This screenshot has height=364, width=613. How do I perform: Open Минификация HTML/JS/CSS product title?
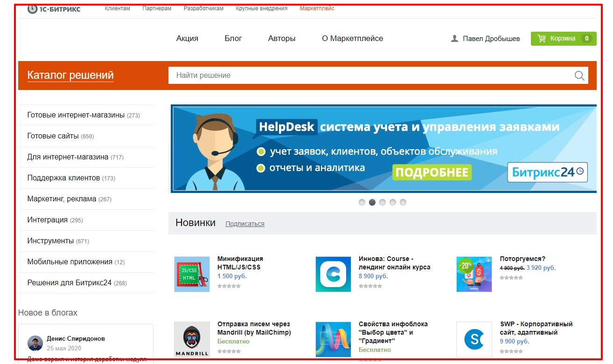pyautogui.click(x=240, y=263)
